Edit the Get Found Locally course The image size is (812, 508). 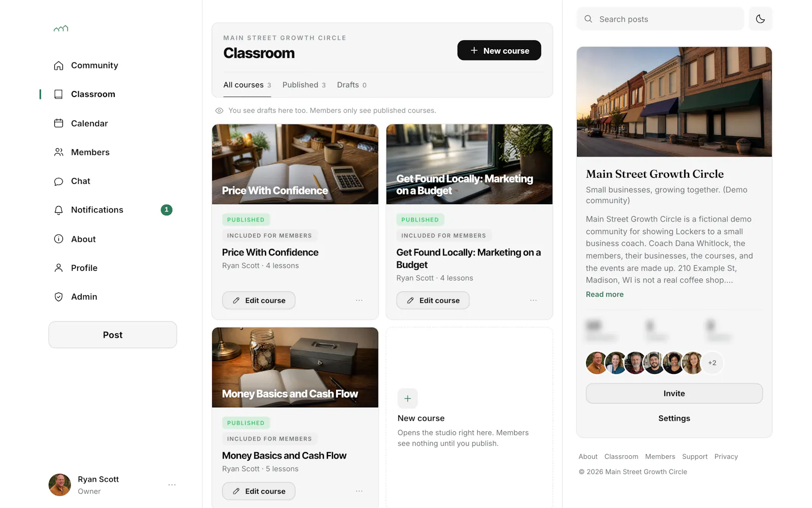coord(433,300)
